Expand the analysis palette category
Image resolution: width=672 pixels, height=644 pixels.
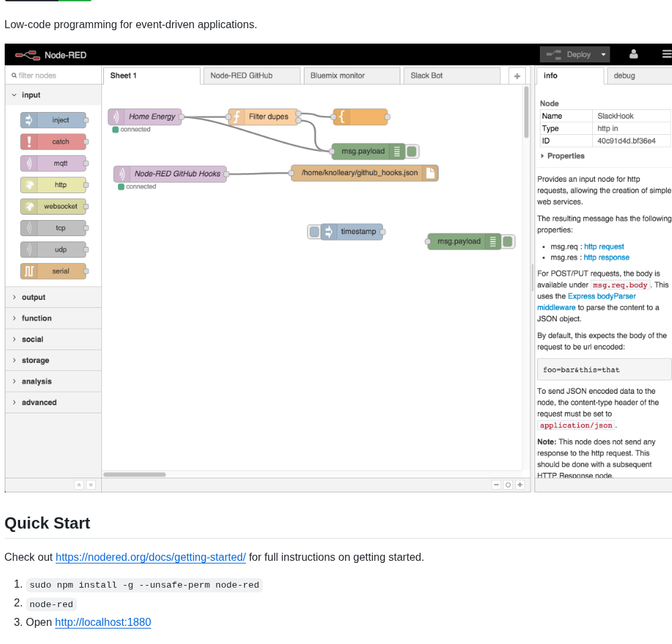click(x=53, y=381)
